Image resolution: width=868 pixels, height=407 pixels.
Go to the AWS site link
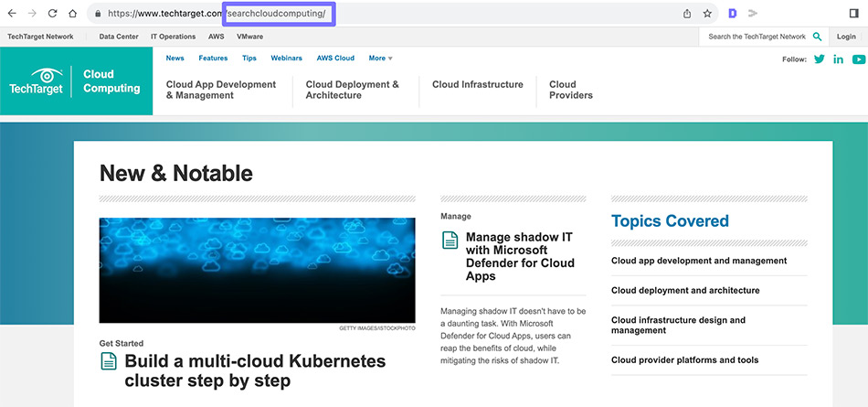pos(216,37)
